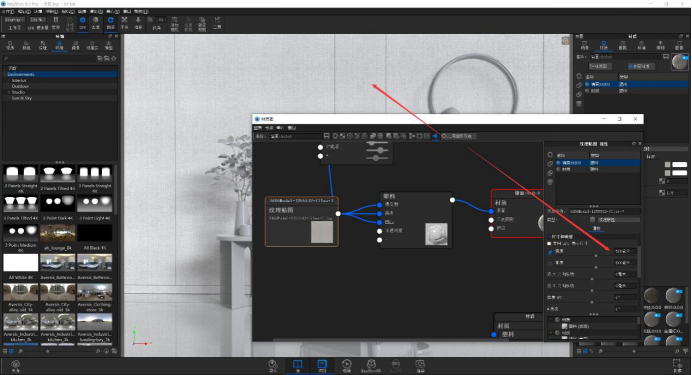Collapse the Size and Mapping section
692x375 pixels.
click(549, 237)
